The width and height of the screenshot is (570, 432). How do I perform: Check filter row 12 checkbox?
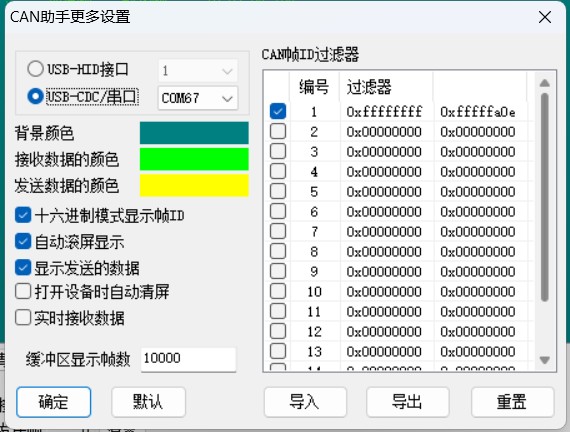[x=278, y=331]
